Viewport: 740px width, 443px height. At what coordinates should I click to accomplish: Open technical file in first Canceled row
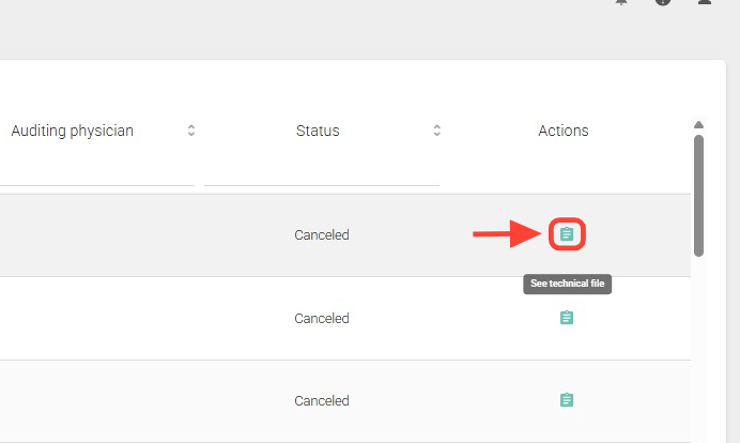567,235
